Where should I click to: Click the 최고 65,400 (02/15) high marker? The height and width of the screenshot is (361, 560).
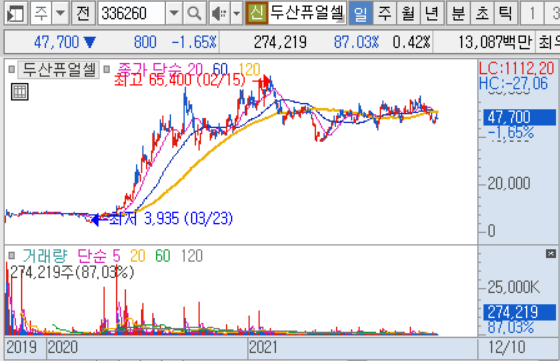click(x=179, y=80)
